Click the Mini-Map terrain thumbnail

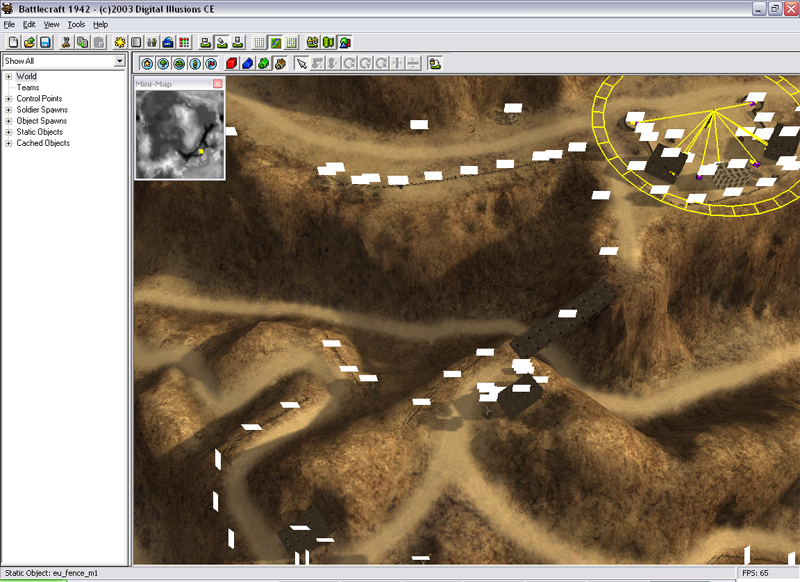[x=179, y=134]
